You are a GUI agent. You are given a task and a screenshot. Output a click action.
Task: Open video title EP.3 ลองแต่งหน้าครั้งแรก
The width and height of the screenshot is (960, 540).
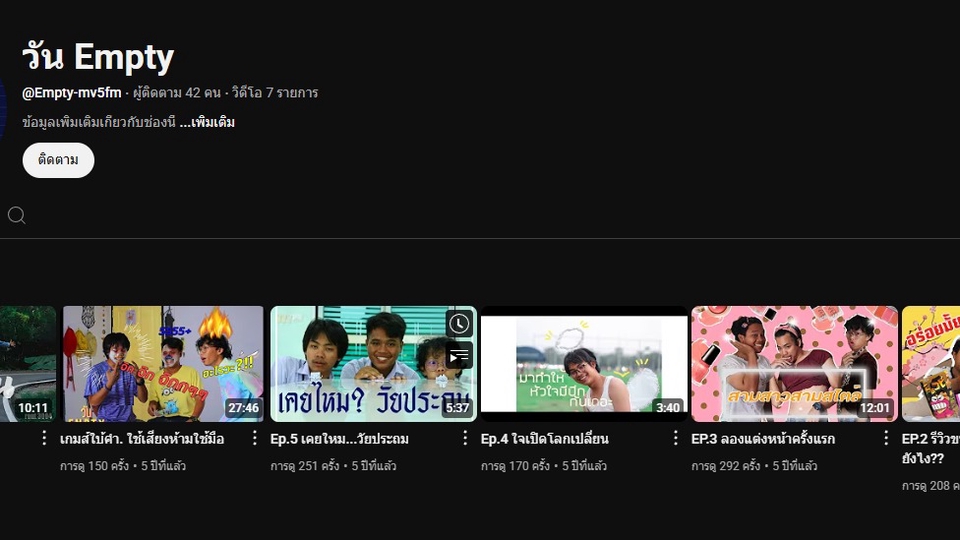point(763,439)
